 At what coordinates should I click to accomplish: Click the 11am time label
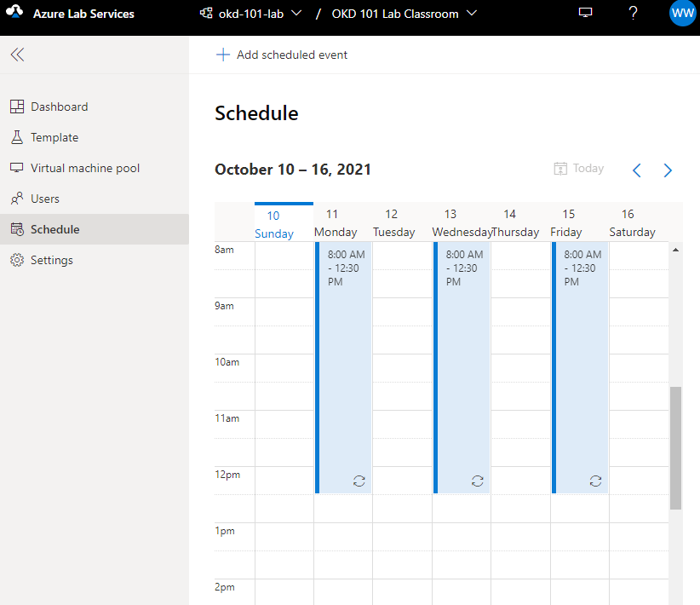(227, 418)
